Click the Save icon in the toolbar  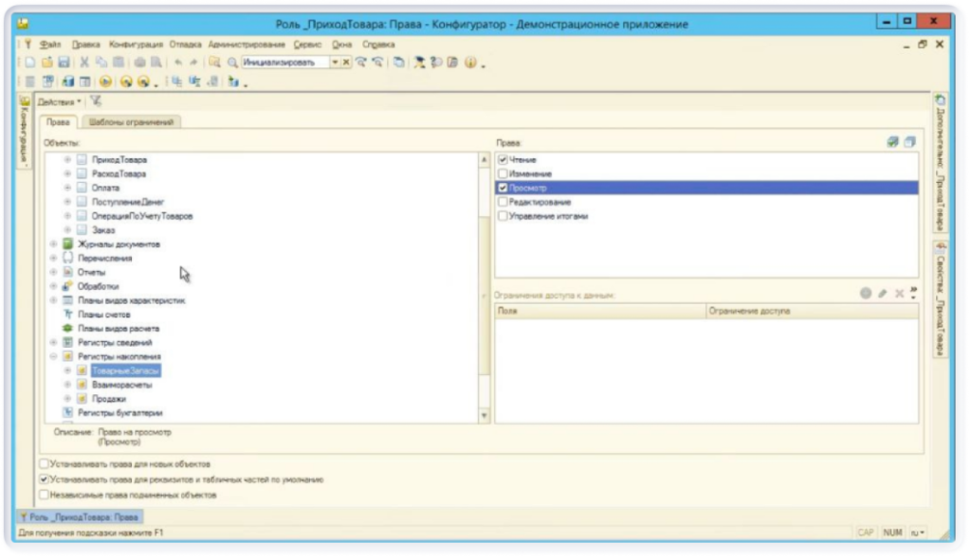(x=64, y=63)
